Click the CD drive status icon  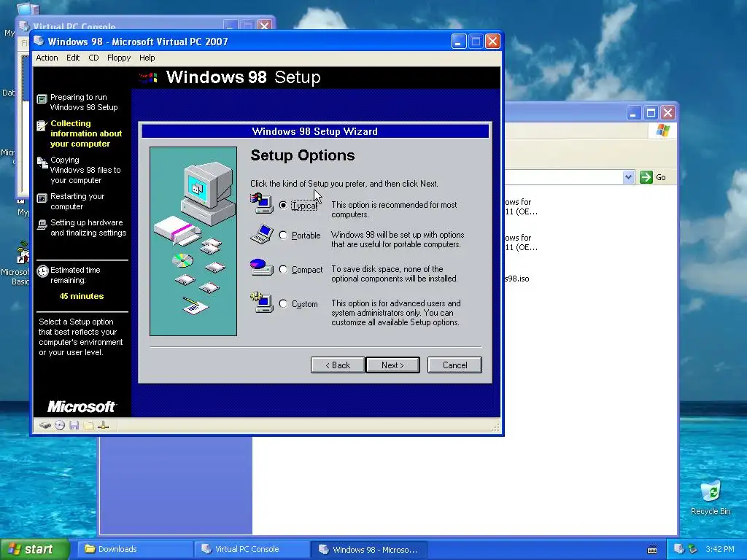pyautogui.click(x=60, y=425)
